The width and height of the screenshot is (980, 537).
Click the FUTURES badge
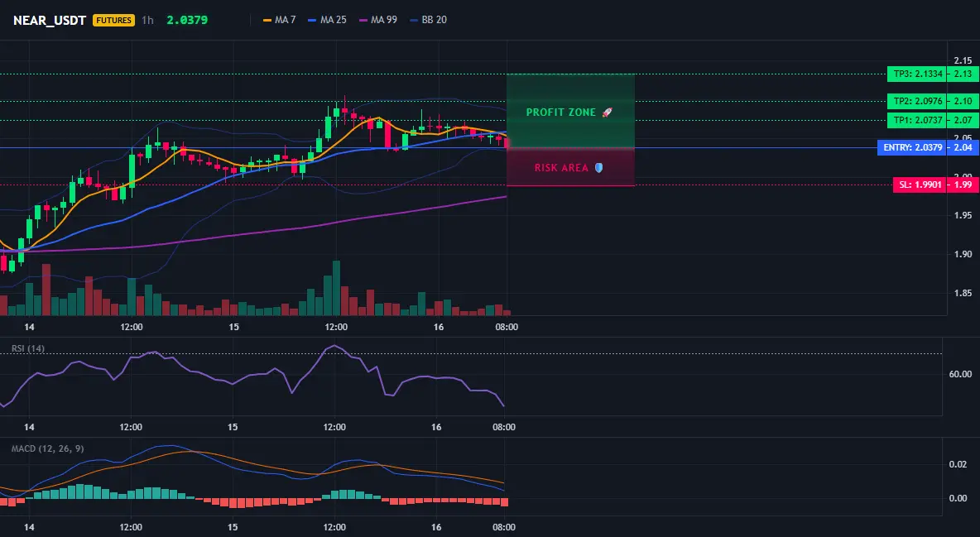[113, 20]
